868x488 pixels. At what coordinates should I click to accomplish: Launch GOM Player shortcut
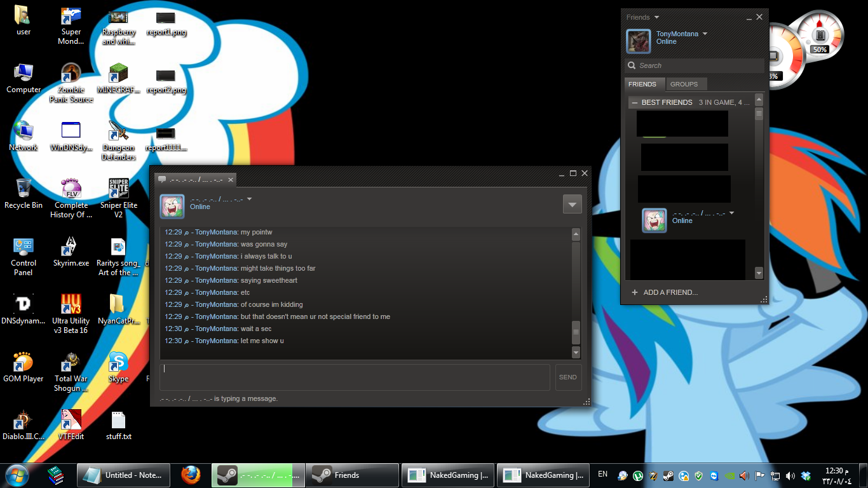[x=24, y=367]
